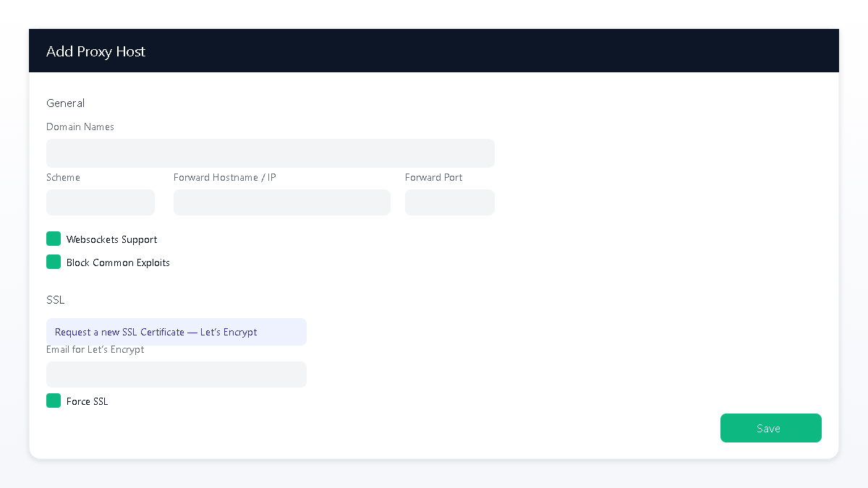Image resolution: width=868 pixels, height=488 pixels.
Task: Click the SSL section heading
Action: [x=55, y=299]
